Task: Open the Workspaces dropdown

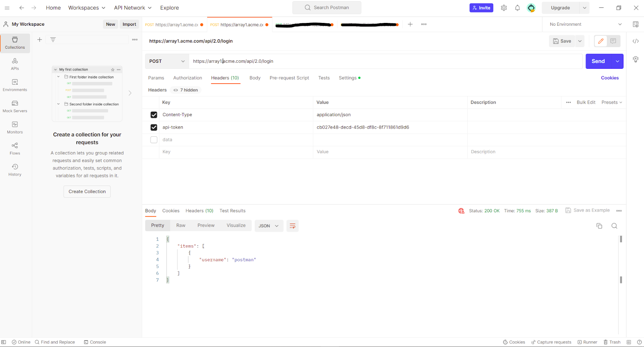Action: click(x=87, y=8)
